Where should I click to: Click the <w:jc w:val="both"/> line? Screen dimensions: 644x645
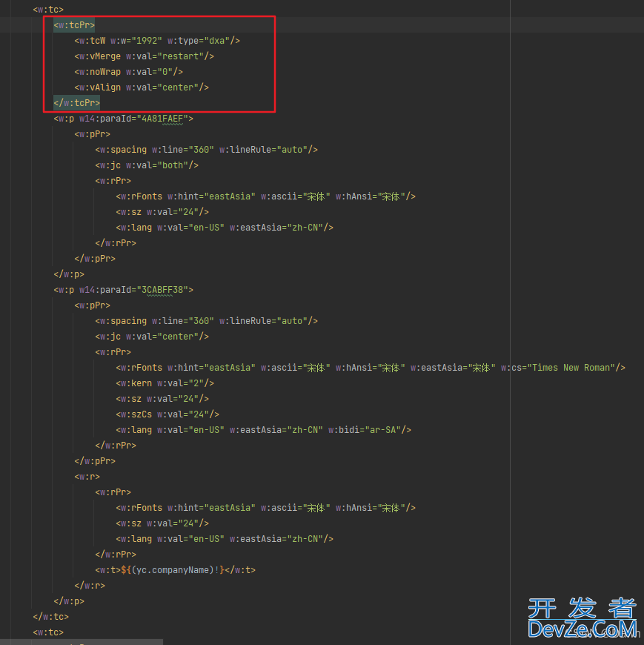(147, 165)
